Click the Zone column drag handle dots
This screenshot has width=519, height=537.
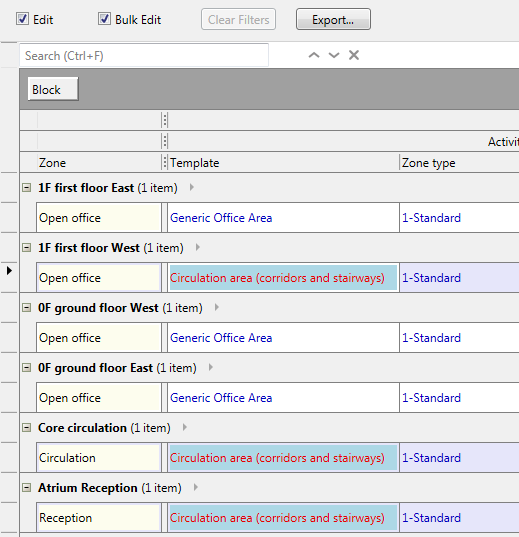pos(165,162)
